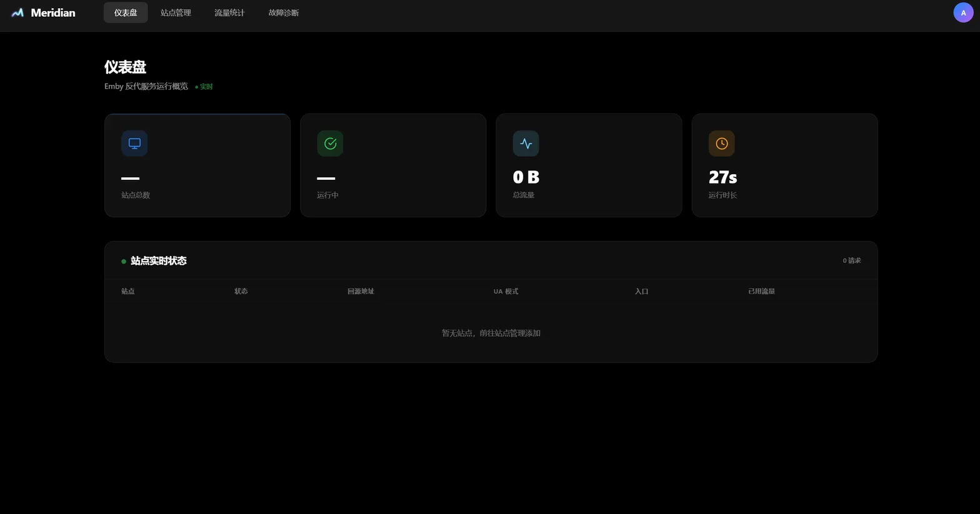The image size is (980, 514).
Task: Open the user avatar "A" menu
Action: 963,12
